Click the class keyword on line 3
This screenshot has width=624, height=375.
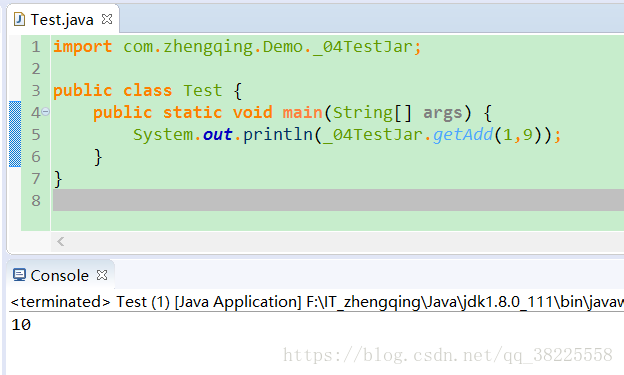[148, 91]
